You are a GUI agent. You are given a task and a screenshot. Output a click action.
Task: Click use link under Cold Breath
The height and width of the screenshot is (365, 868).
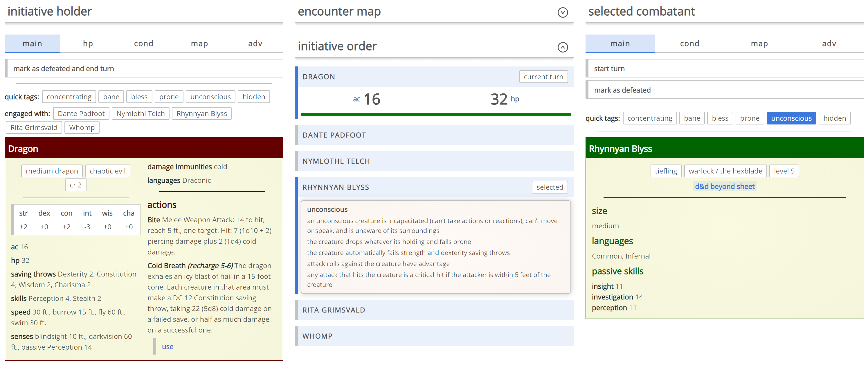(168, 346)
